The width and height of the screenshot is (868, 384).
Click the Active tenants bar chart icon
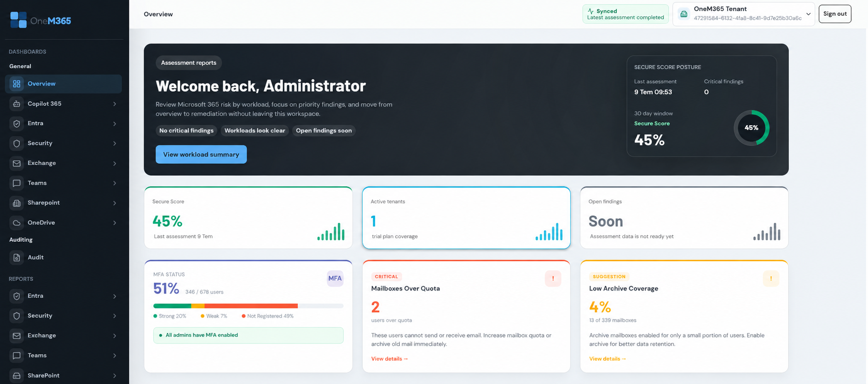[x=549, y=231]
